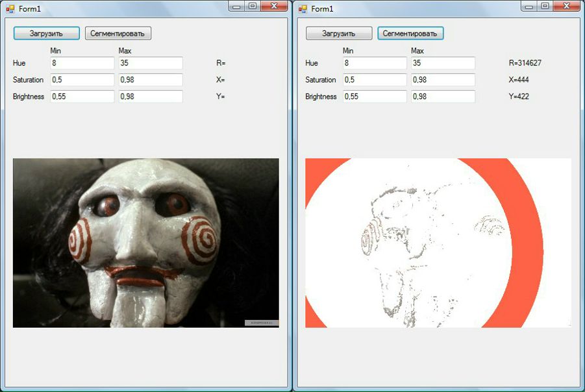Minimize the right Form1 window
The height and width of the screenshot is (392, 585).
pos(529,6)
